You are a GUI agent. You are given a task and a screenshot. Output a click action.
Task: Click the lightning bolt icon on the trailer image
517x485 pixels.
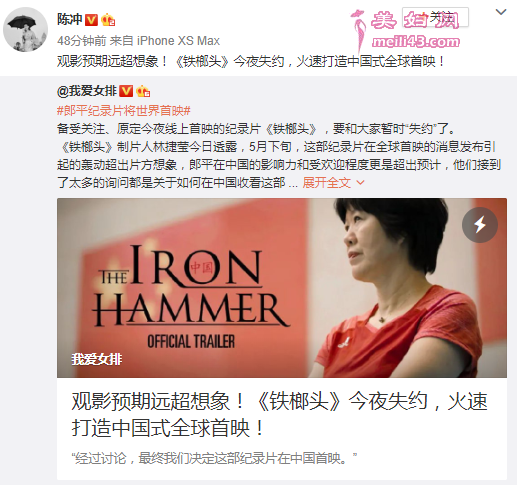coord(480,225)
